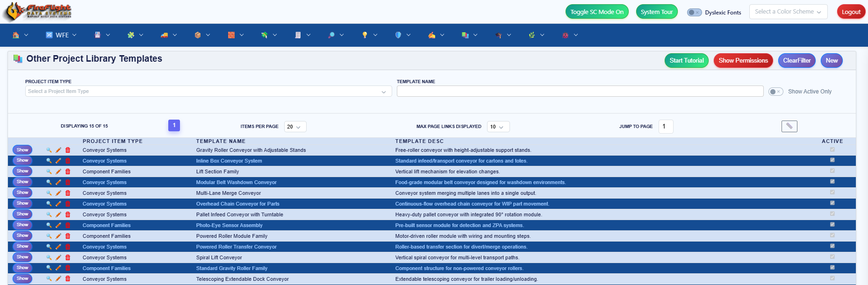Toggle the Dyslexic Fonts switch

click(x=694, y=12)
